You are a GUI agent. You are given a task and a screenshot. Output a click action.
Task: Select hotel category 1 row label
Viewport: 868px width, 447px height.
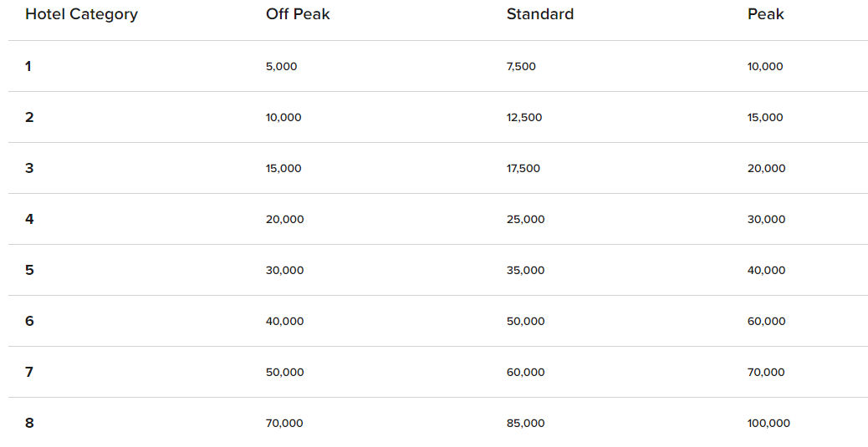(28, 66)
